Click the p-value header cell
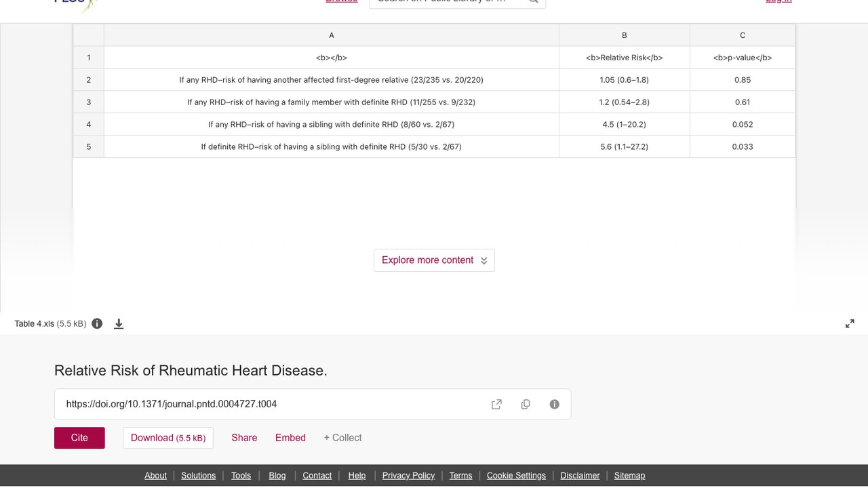The height and width of the screenshot is (488, 868). point(743,58)
